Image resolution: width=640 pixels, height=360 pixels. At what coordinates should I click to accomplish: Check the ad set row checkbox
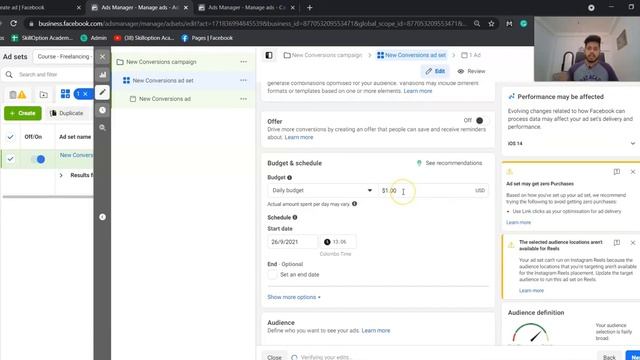11,159
